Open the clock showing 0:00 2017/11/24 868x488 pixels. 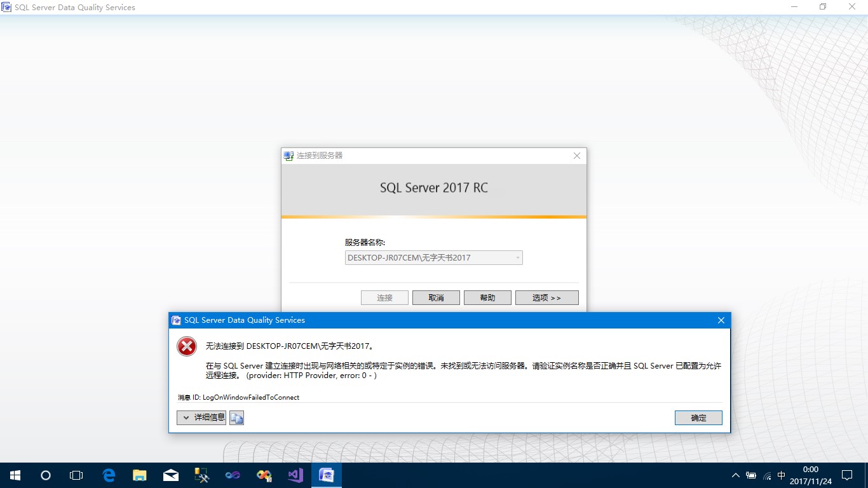[810, 475]
